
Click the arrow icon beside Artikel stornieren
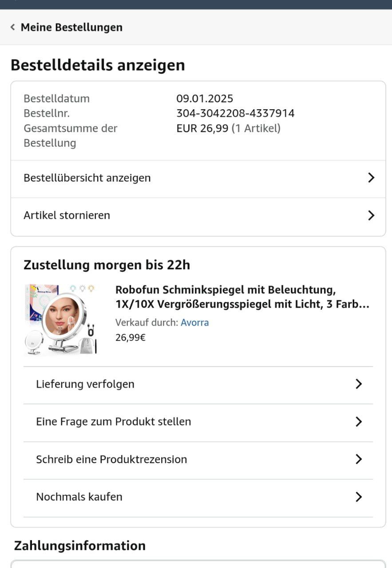pyautogui.click(x=371, y=216)
